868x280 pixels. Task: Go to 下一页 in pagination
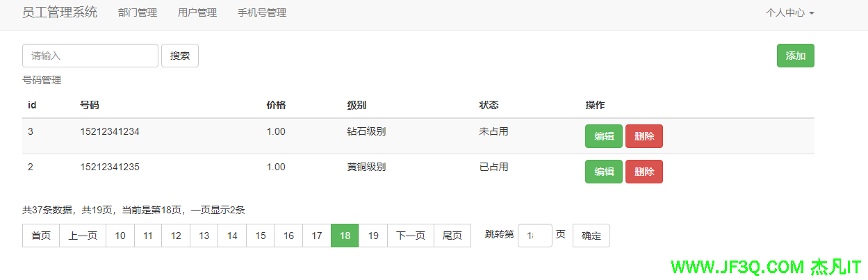click(411, 236)
